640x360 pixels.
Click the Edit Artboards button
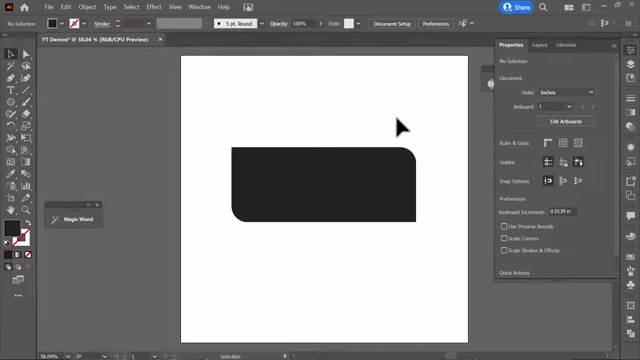coord(566,121)
